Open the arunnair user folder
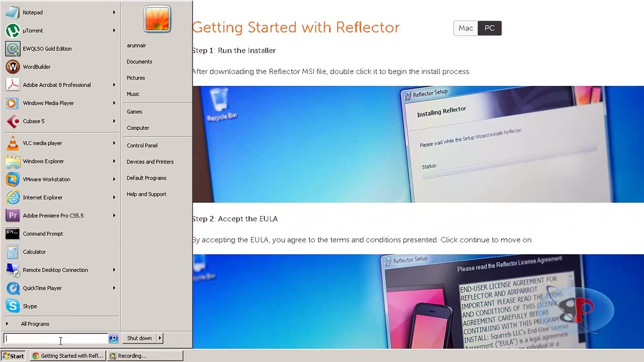The height and width of the screenshot is (362, 644). pos(136,46)
